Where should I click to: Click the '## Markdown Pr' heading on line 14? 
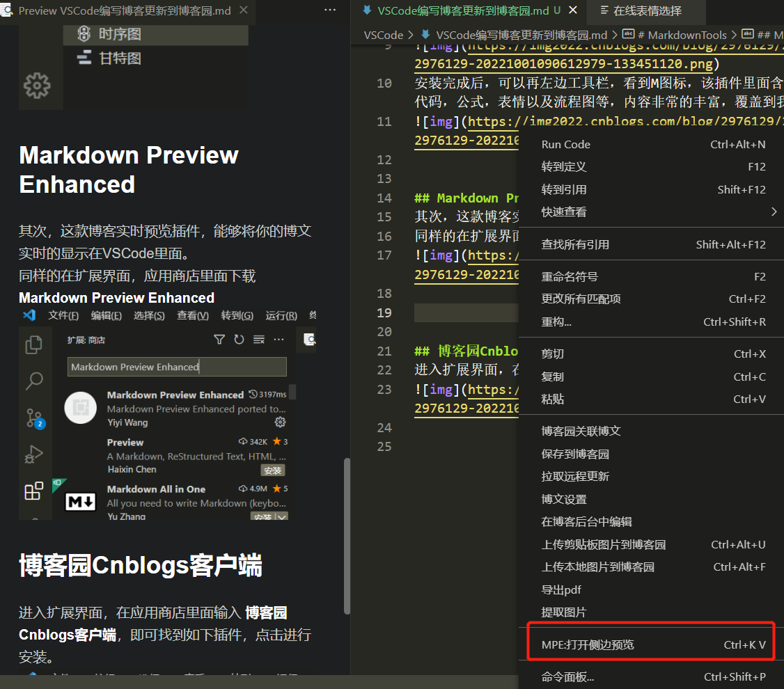[x=467, y=198]
